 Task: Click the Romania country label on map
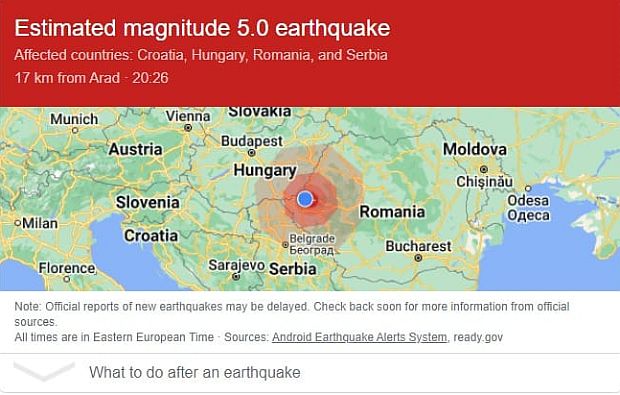pos(392,212)
